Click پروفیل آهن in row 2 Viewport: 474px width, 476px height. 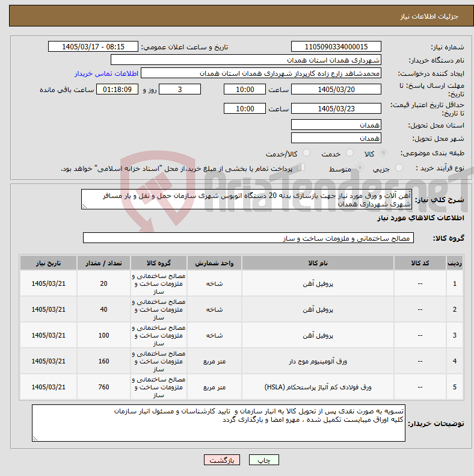pos(318,309)
